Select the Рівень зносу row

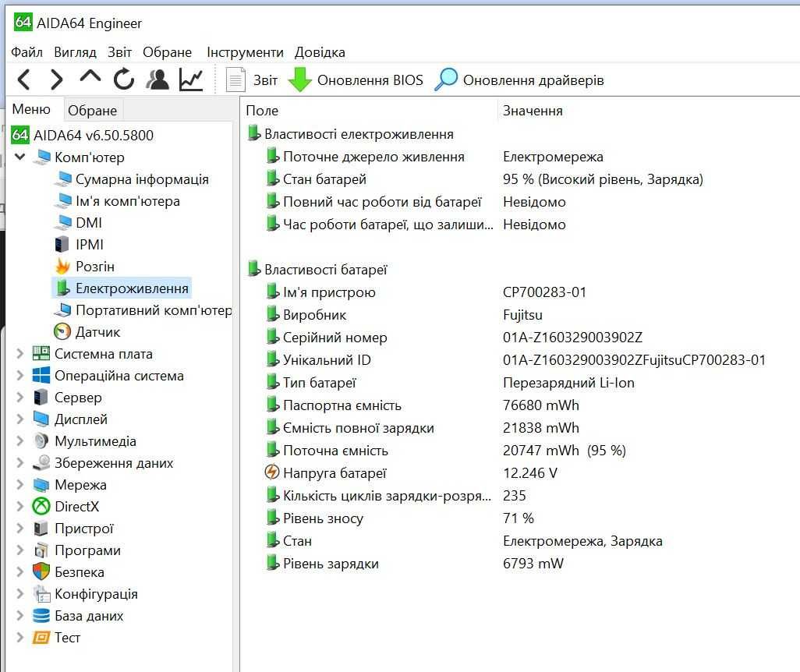click(x=323, y=518)
